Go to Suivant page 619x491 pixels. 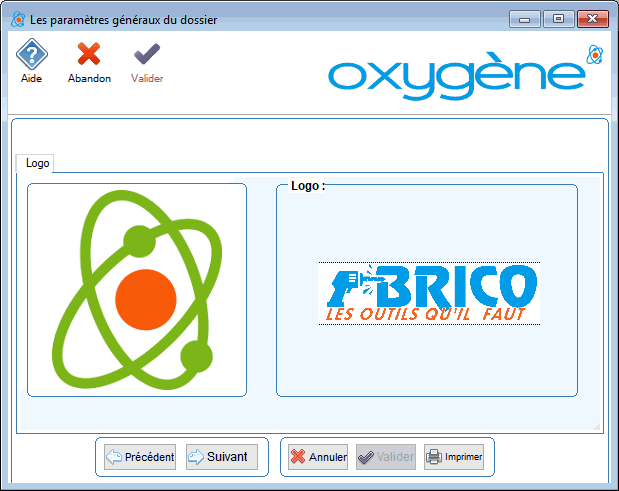pos(222,457)
